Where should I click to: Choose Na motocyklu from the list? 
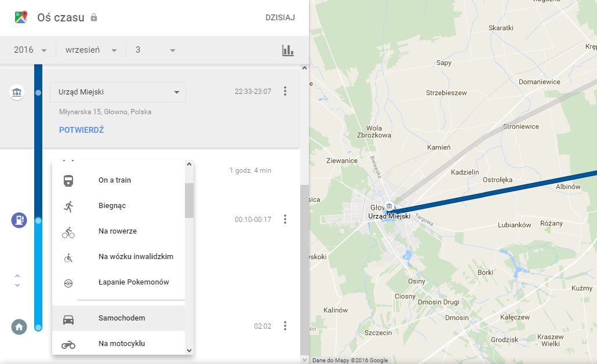click(x=118, y=344)
